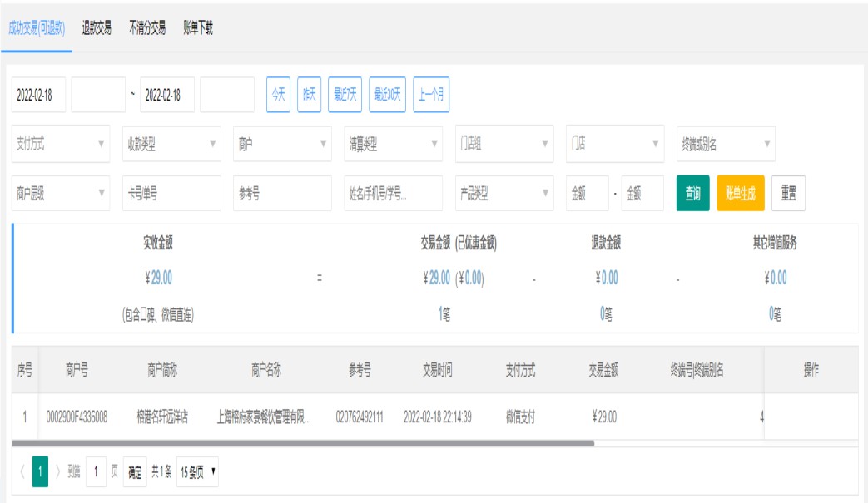Focus the 卡号/单号 input field
Image resolution: width=868 pixels, height=503 pixels.
pyautogui.click(x=171, y=193)
